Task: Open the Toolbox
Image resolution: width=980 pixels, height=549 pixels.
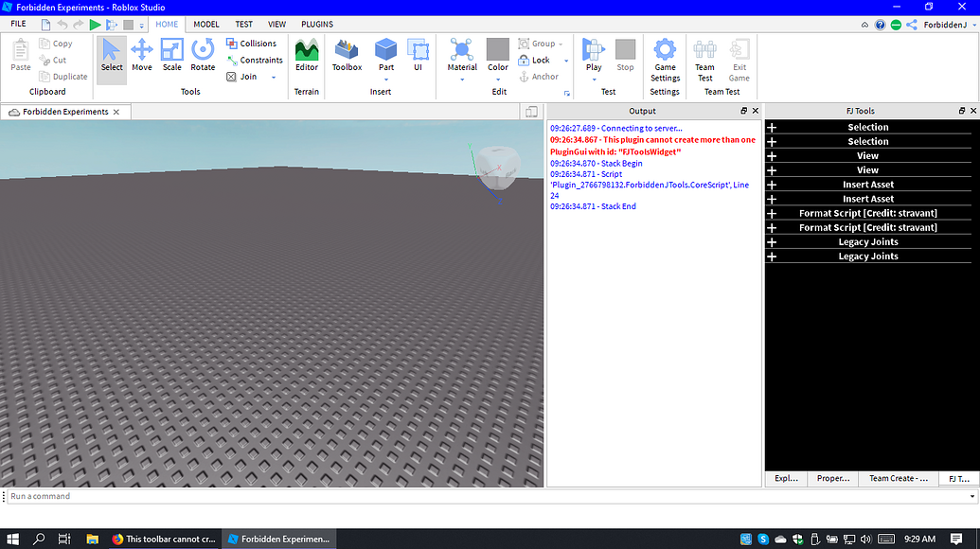Action: click(x=346, y=57)
